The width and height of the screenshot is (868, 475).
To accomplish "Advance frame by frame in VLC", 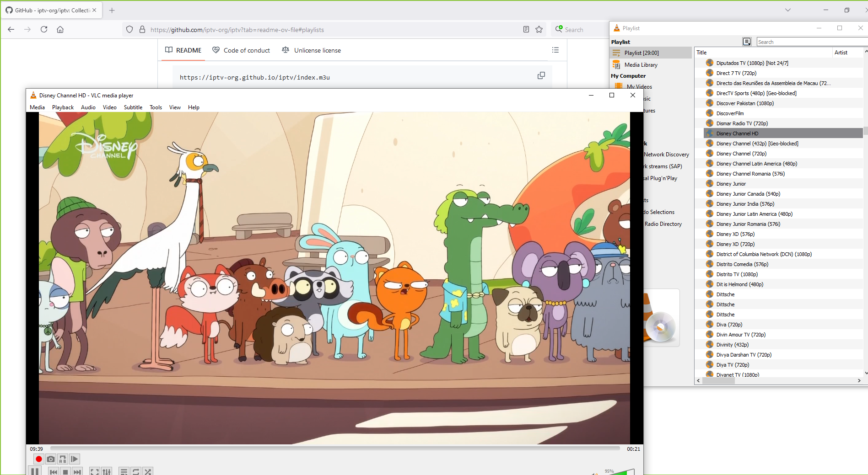I will coord(75,459).
